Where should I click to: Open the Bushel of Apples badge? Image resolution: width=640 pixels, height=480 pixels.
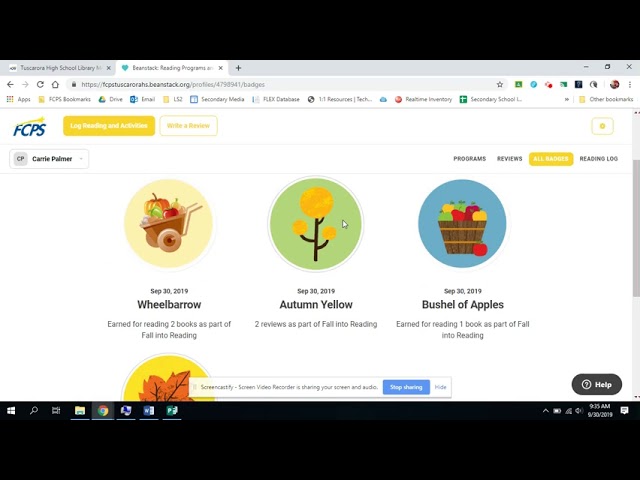pos(462,224)
